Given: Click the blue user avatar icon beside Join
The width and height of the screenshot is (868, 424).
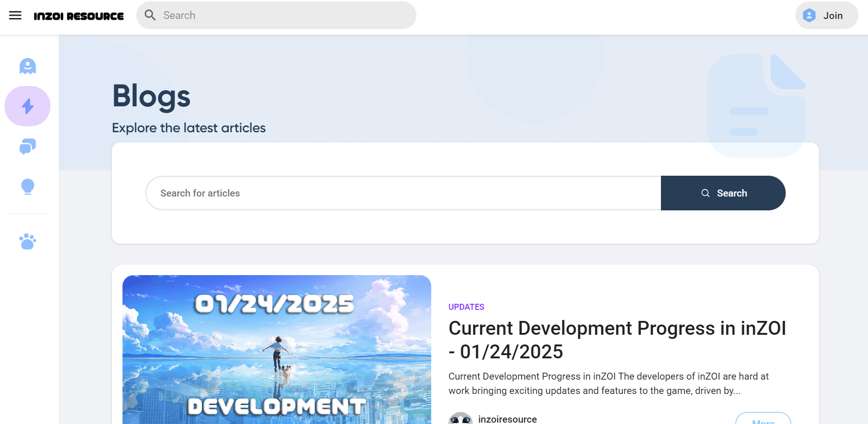Looking at the screenshot, I should [809, 16].
